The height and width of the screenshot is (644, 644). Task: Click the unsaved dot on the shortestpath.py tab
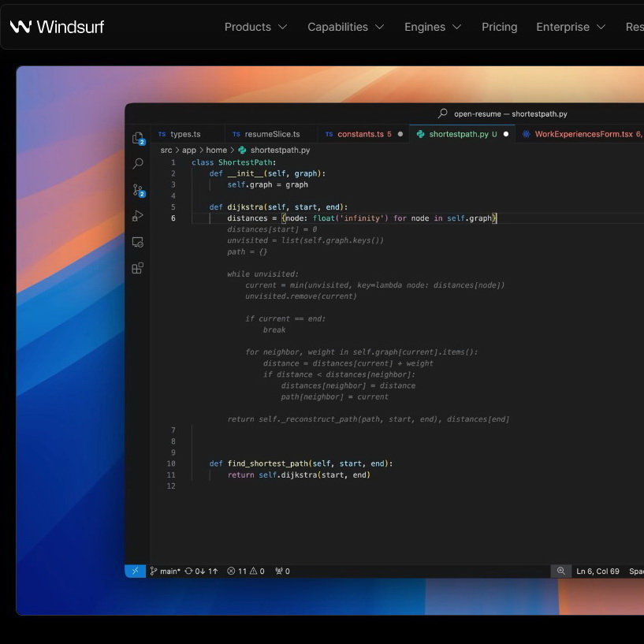click(506, 134)
